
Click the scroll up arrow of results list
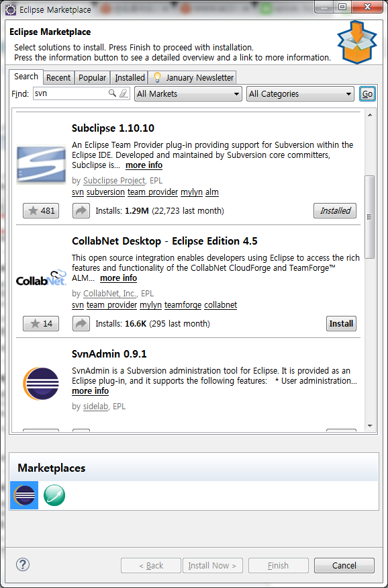coord(370,115)
